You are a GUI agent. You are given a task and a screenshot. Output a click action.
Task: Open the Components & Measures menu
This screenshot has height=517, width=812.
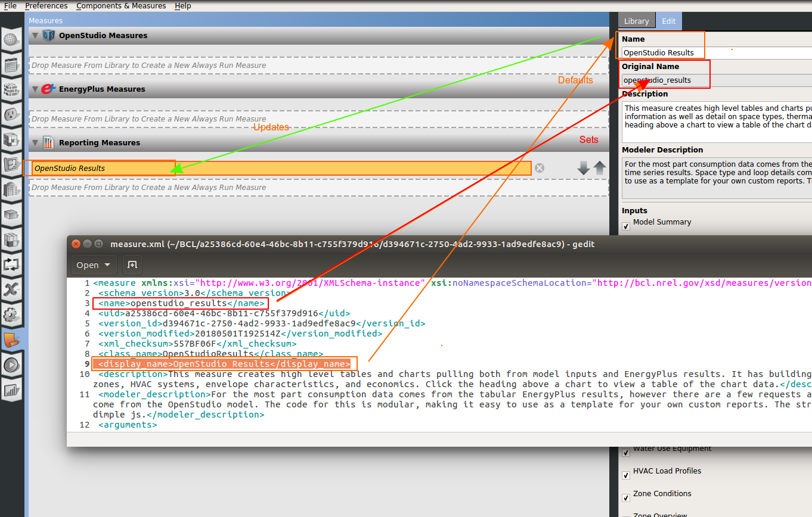click(x=121, y=5)
